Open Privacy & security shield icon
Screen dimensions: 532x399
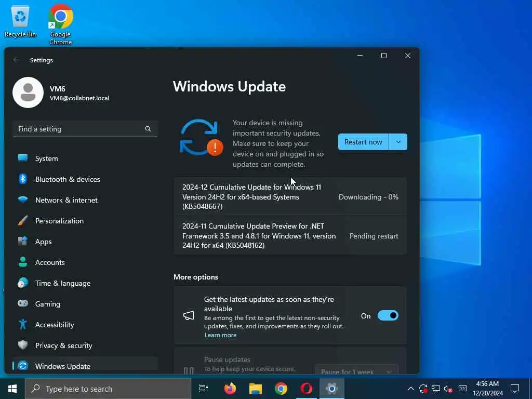coord(23,345)
